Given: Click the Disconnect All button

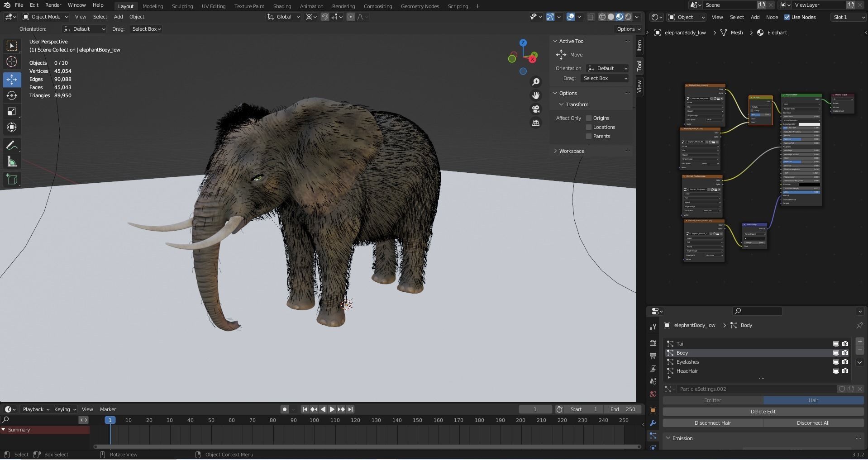Looking at the screenshot, I should tap(813, 423).
